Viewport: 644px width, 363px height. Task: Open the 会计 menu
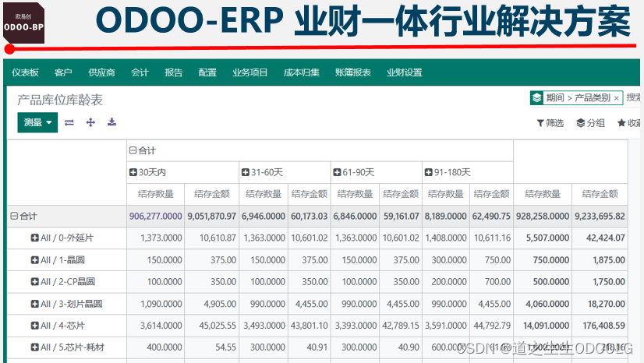coord(140,72)
